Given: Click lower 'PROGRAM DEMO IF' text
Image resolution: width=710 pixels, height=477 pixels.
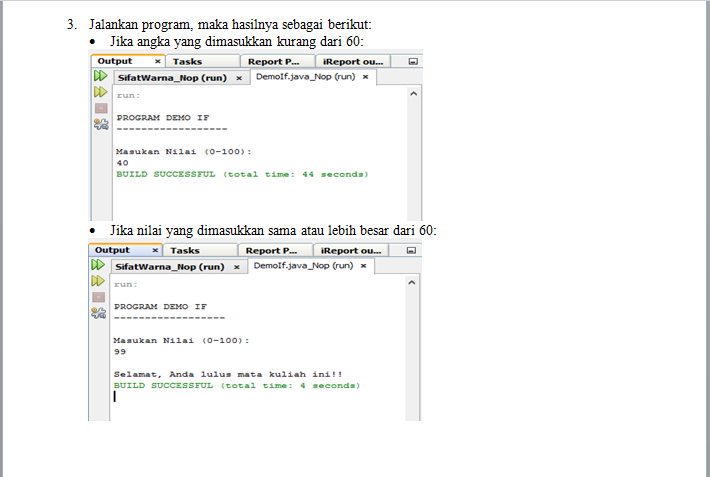Looking at the screenshot, I should 160,307.
